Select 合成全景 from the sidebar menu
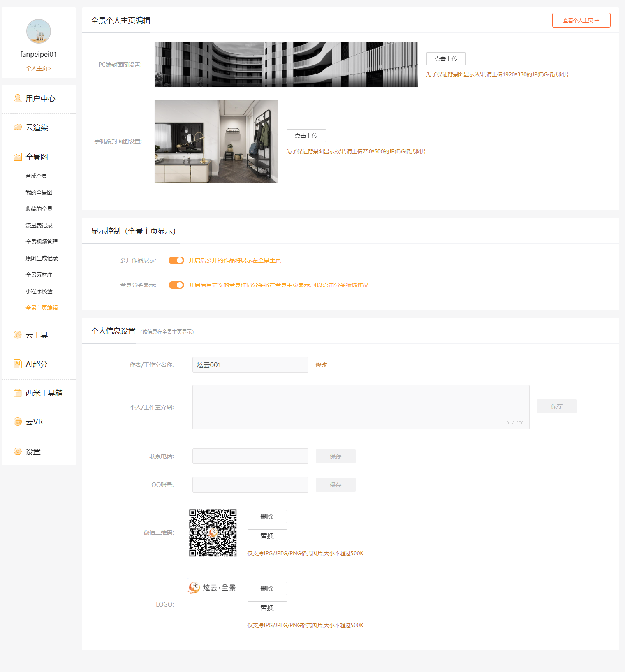625x672 pixels. pos(37,176)
